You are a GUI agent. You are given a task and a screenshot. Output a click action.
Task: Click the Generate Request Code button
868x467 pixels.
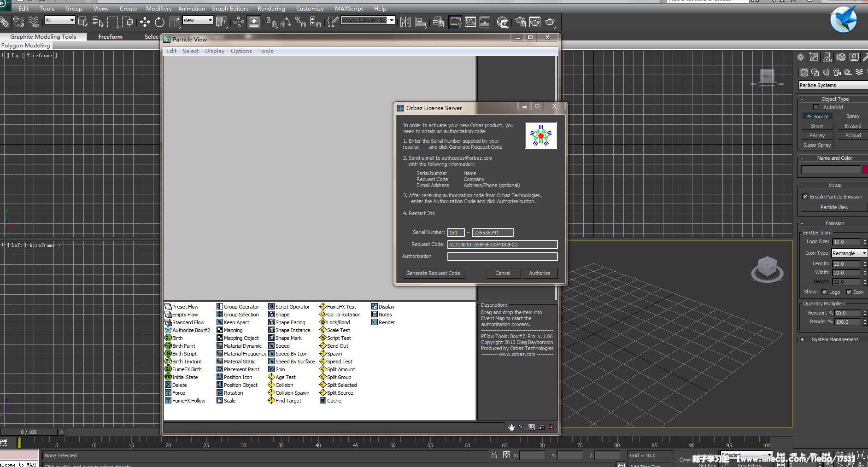pos(433,273)
